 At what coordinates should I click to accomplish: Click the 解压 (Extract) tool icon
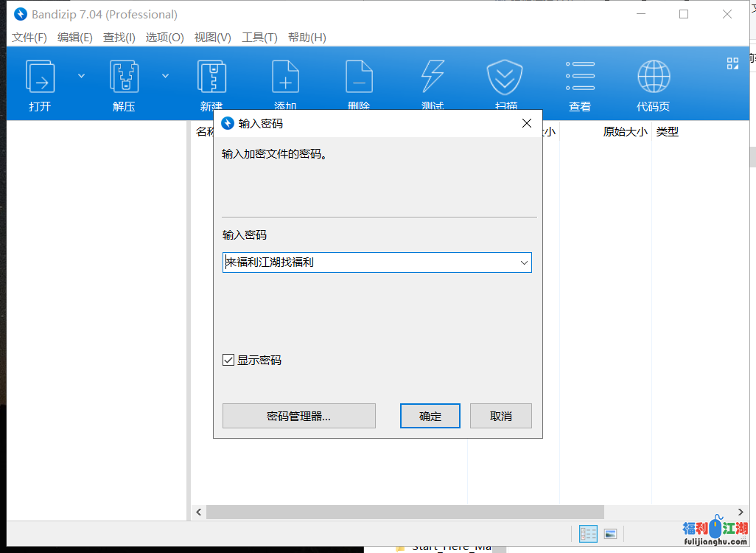pos(123,83)
